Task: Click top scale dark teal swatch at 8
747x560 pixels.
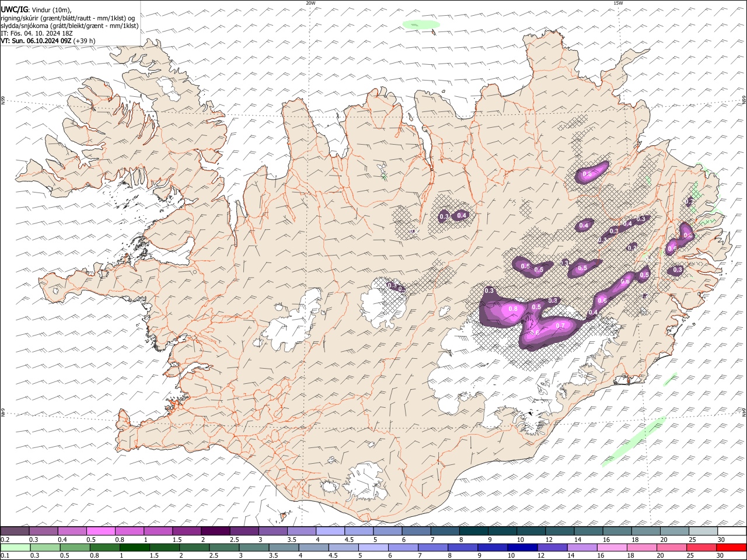Action: [474, 531]
